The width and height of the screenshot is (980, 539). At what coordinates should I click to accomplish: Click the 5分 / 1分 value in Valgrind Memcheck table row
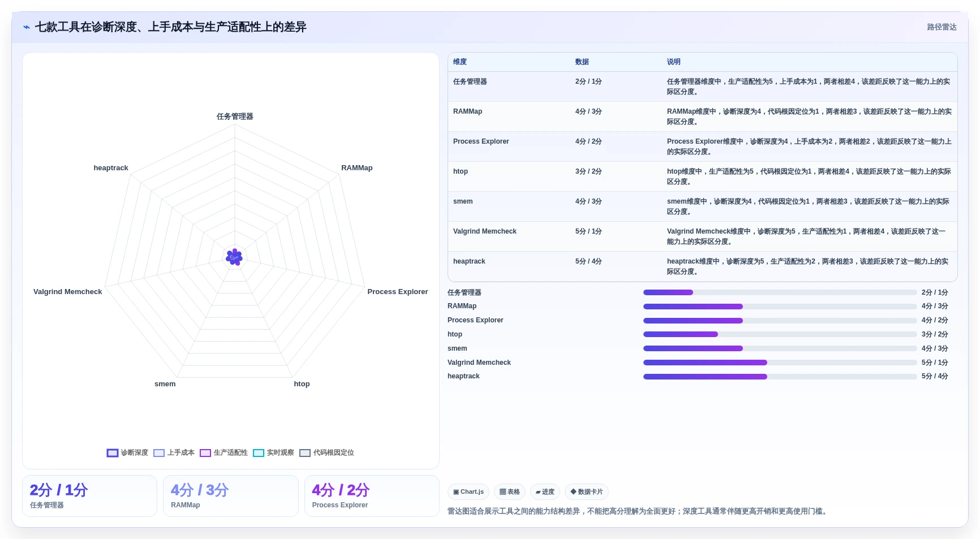588,231
